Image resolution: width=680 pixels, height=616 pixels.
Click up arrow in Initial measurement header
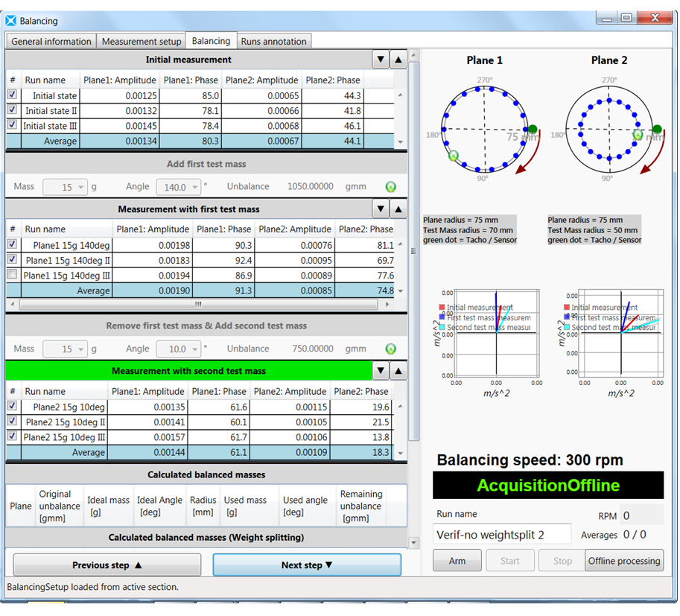click(x=398, y=60)
